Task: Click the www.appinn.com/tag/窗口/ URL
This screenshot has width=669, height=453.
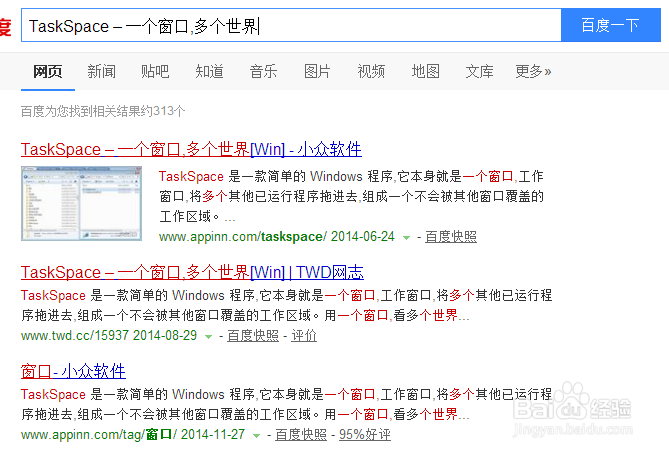Action: (99, 435)
